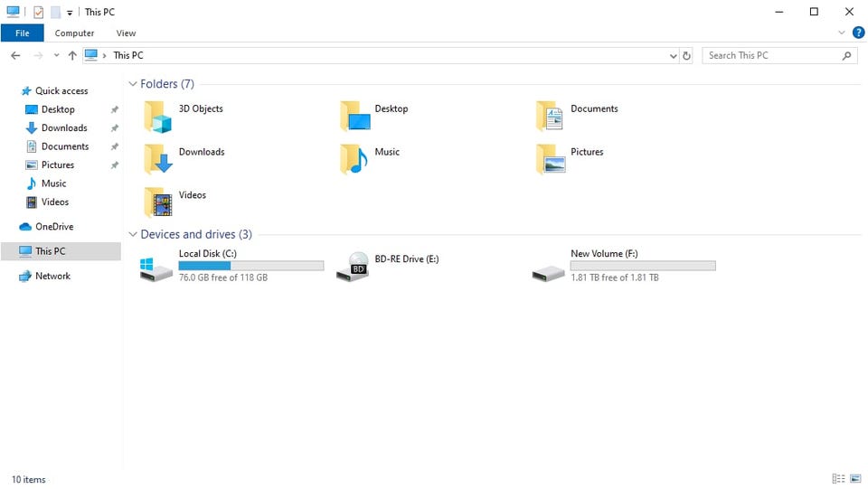Open the Computer ribbon tab
Image resolution: width=868 pixels, height=489 pixels.
pyautogui.click(x=74, y=33)
